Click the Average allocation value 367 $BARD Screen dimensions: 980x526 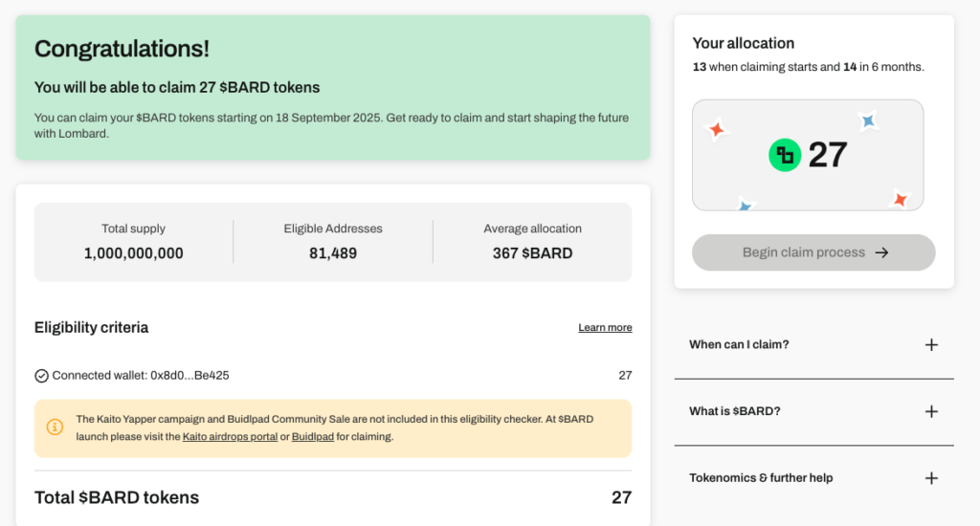pos(532,253)
